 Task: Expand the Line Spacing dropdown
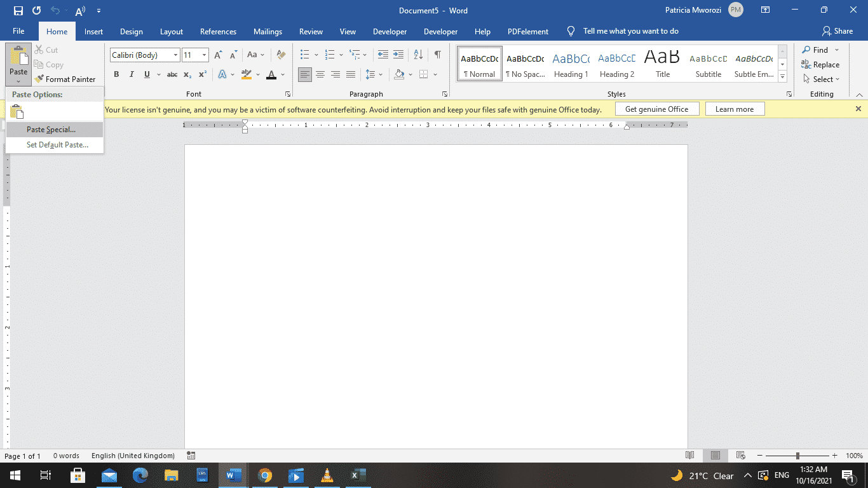coord(379,74)
